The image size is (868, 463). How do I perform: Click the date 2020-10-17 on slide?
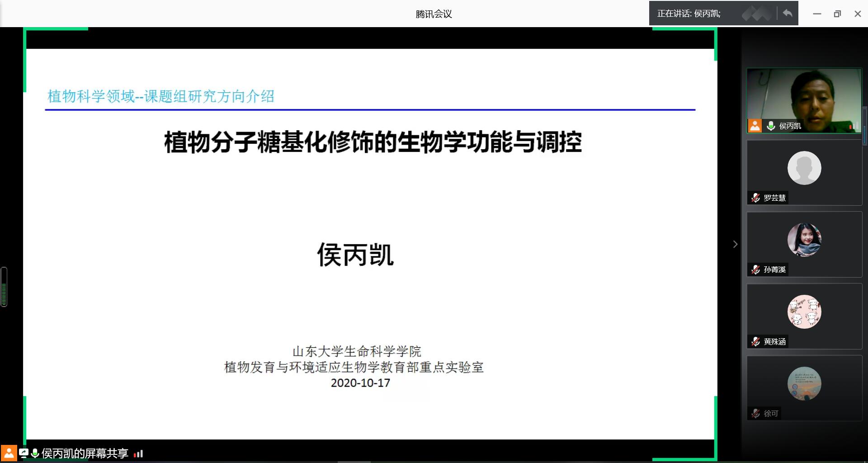360,383
